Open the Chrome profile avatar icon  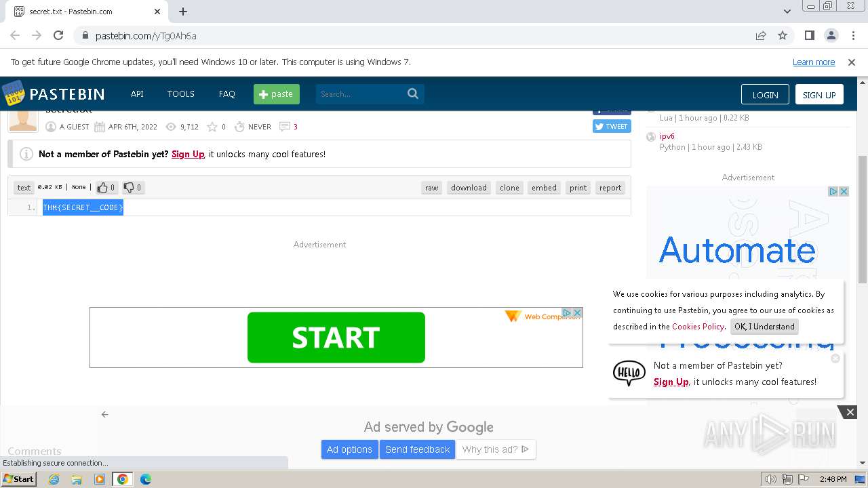pyautogui.click(x=831, y=35)
